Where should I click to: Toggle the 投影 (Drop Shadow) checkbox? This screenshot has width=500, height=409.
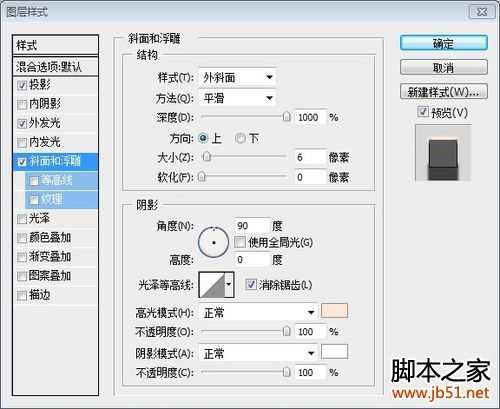pyautogui.click(x=22, y=85)
